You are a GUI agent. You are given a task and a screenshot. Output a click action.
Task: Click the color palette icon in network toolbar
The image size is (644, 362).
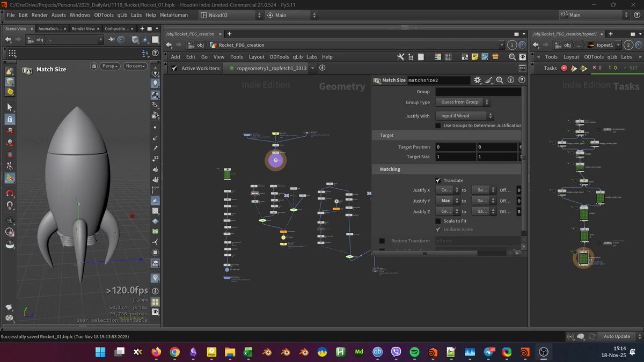(x=438, y=57)
